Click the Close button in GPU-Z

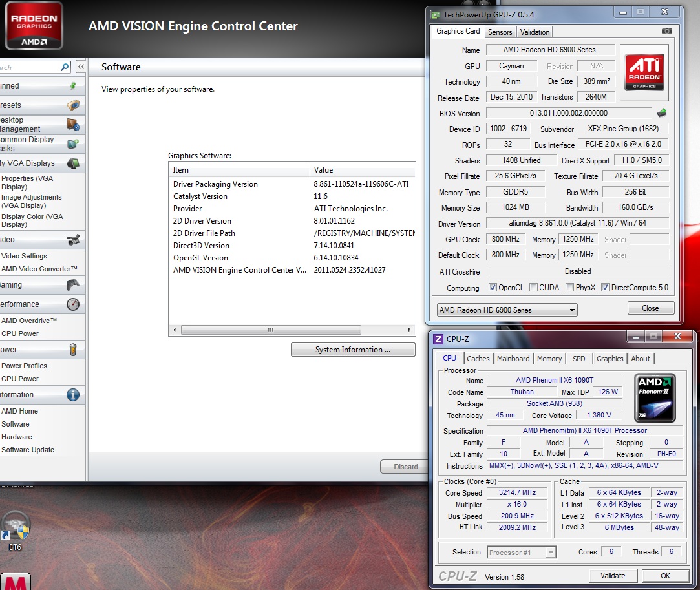pos(650,308)
